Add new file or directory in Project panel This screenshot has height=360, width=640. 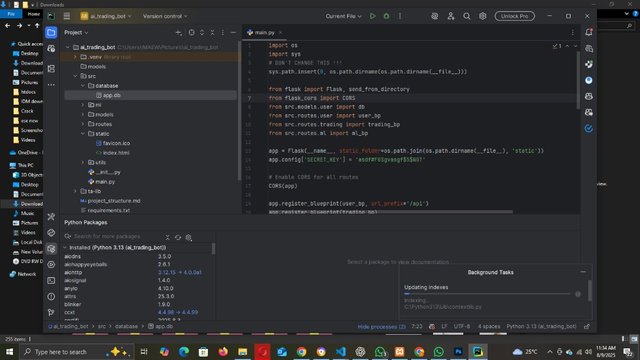tap(179, 33)
